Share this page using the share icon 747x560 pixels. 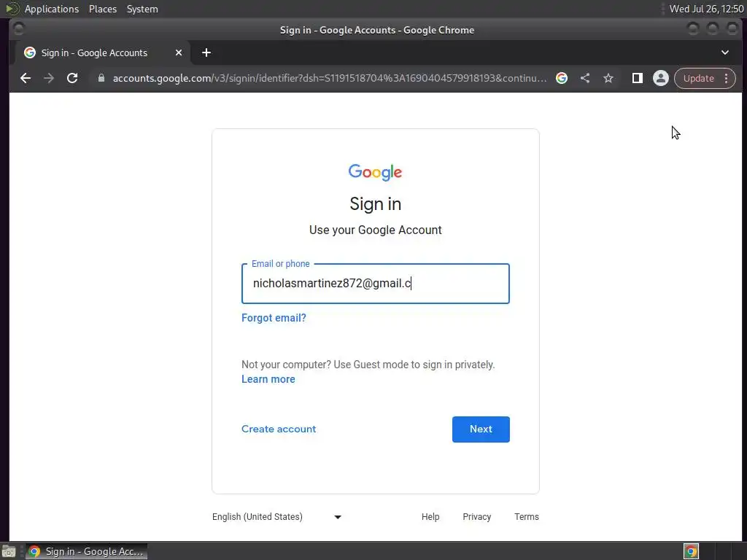(x=585, y=78)
